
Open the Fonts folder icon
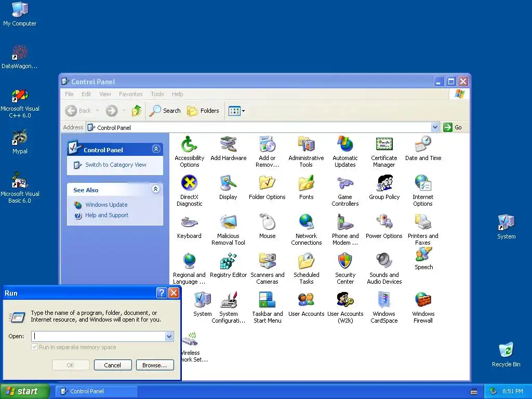click(x=306, y=187)
